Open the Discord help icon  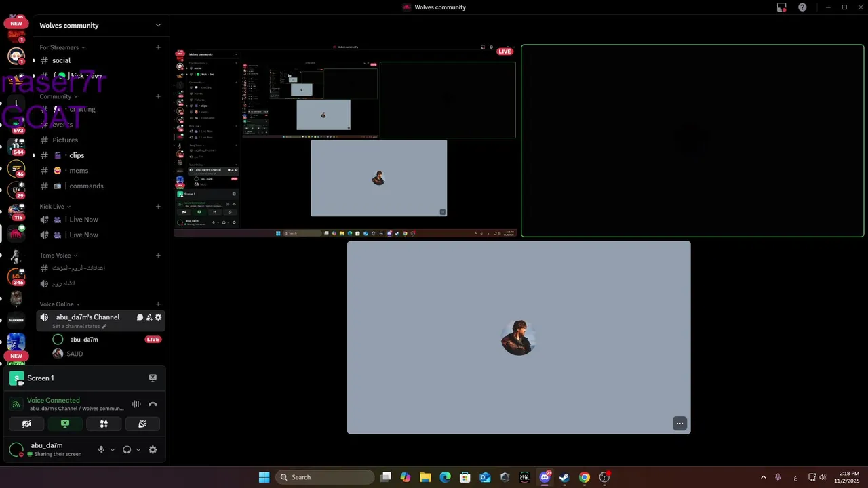tap(802, 7)
